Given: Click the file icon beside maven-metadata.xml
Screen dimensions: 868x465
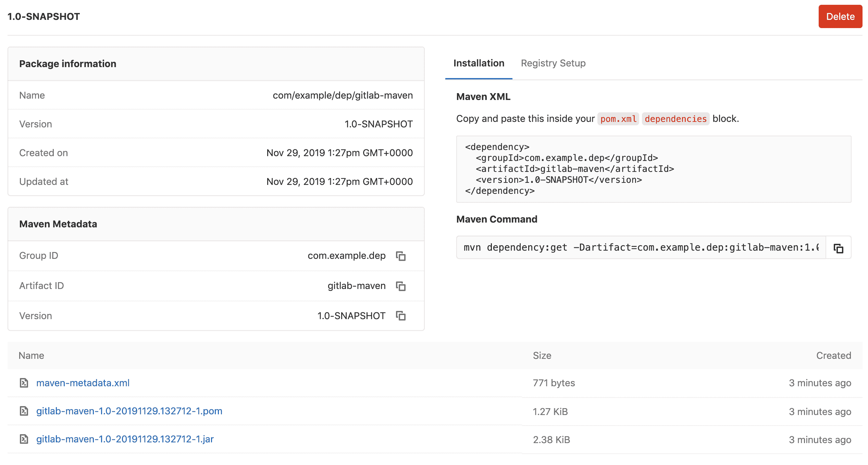Looking at the screenshot, I should [x=24, y=383].
